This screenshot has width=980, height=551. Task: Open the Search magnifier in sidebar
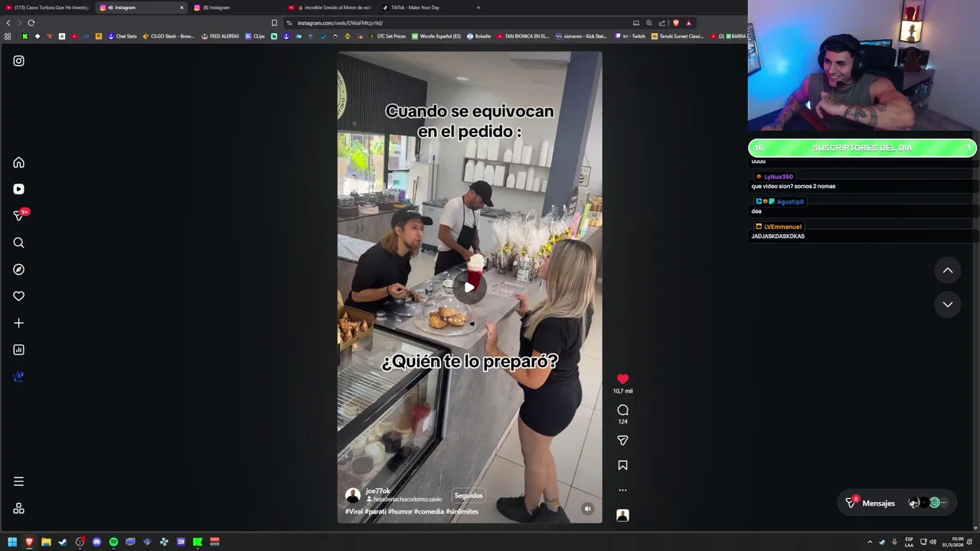pos(18,243)
